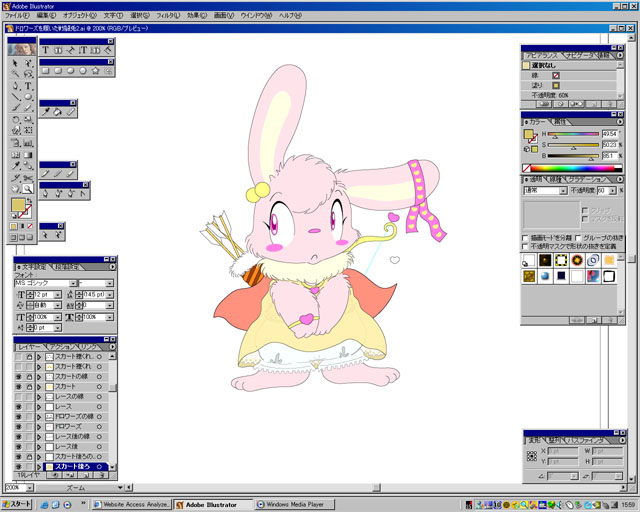Toggle visibility of レース layer

tap(18, 407)
